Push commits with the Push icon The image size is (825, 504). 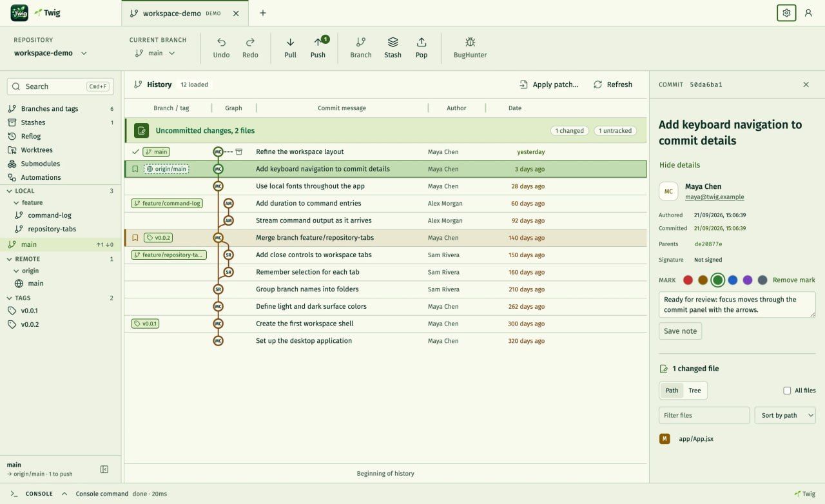(318, 42)
